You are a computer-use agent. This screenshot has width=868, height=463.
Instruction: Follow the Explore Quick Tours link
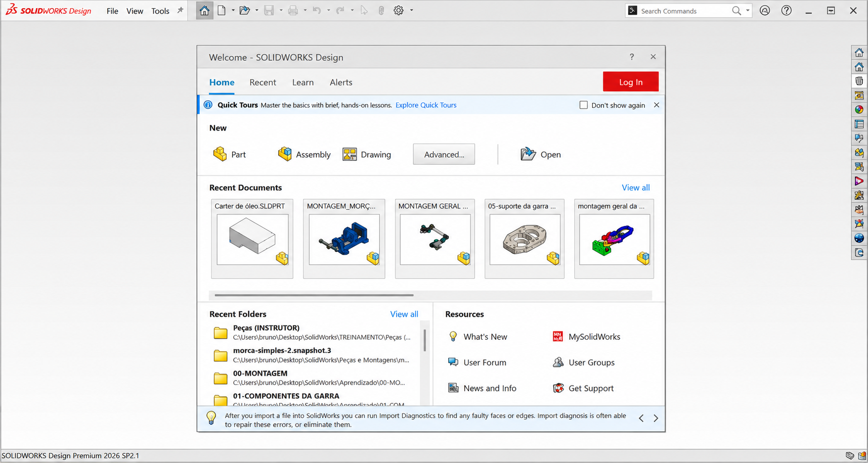[426, 105]
